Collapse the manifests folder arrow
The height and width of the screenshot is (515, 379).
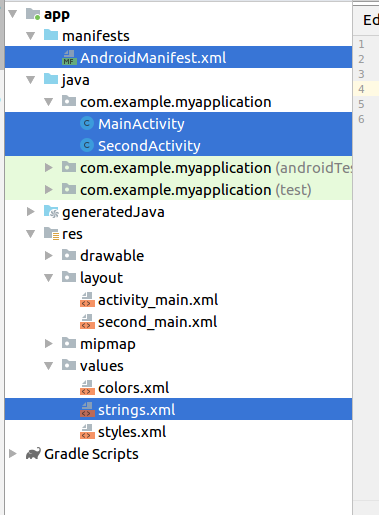[31, 36]
